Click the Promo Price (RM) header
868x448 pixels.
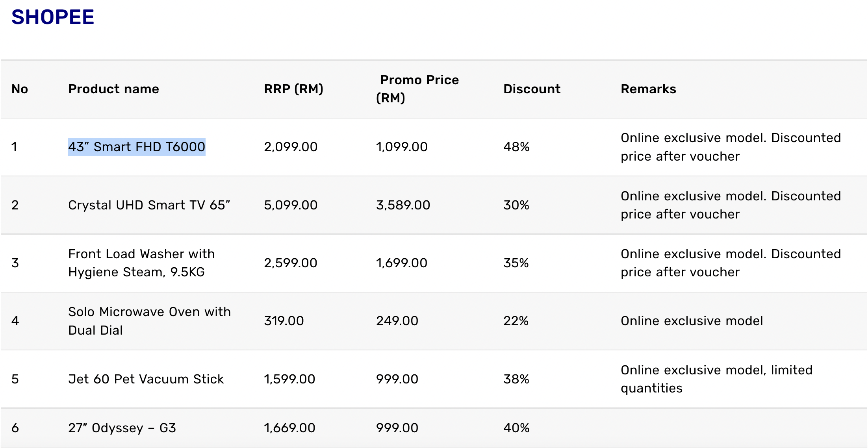417,89
